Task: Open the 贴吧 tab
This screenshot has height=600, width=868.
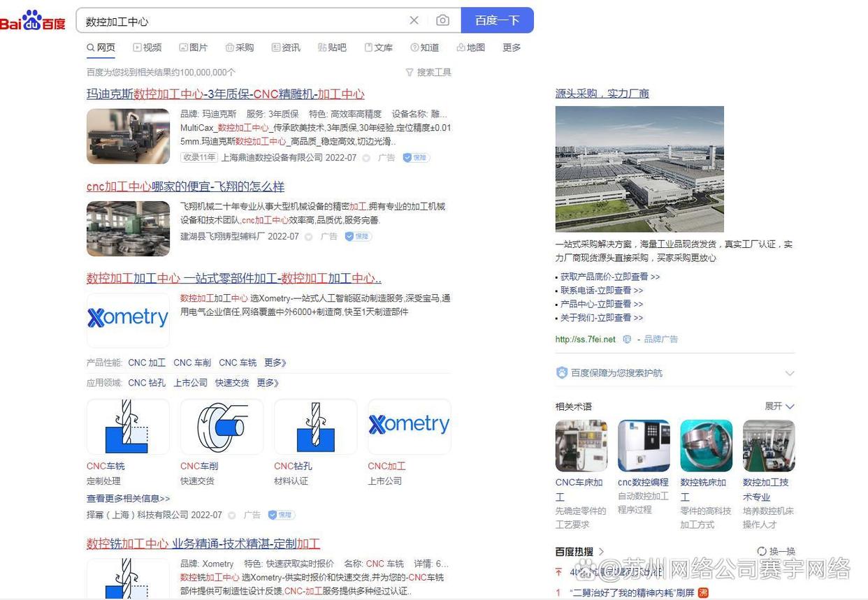Action: (x=332, y=47)
